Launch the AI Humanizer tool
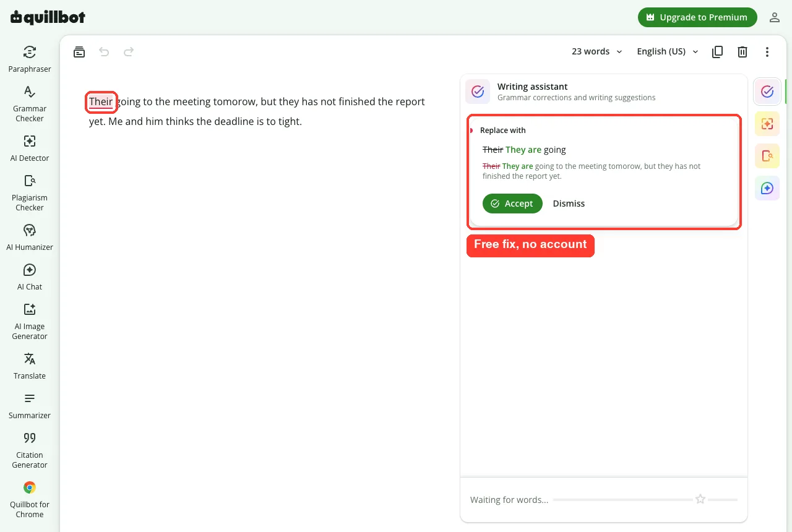Viewport: 792px width, 532px height. (x=30, y=238)
